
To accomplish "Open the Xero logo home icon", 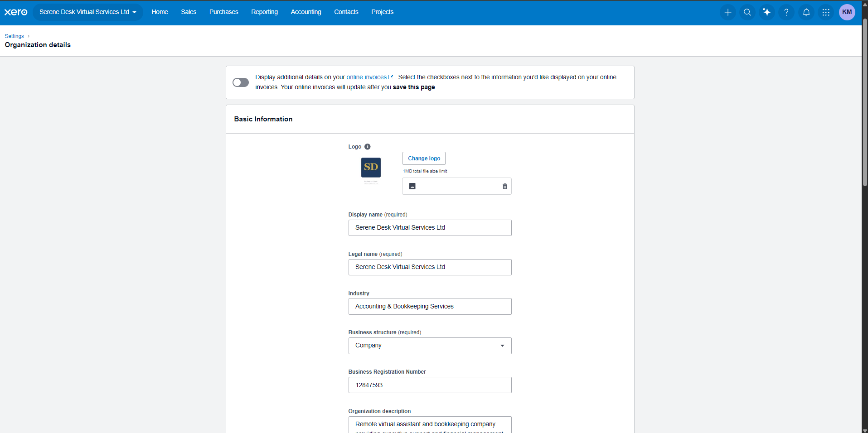I will tap(16, 12).
